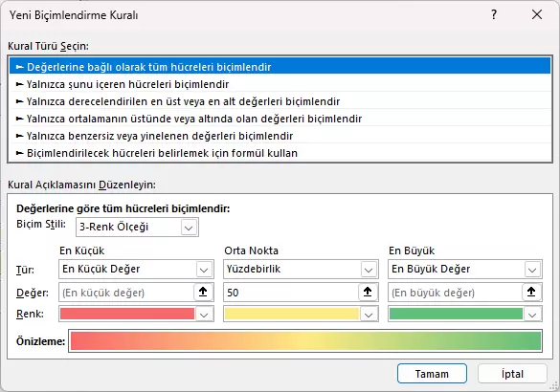Click the En Küçük value field
This screenshot has width=560, height=392.
click(x=126, y=293)
